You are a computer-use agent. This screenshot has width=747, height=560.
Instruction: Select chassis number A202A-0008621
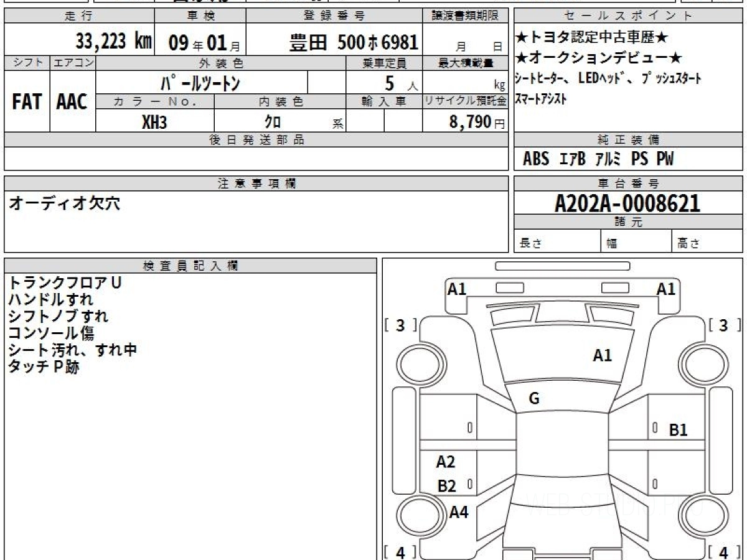[x=627, y=203]
